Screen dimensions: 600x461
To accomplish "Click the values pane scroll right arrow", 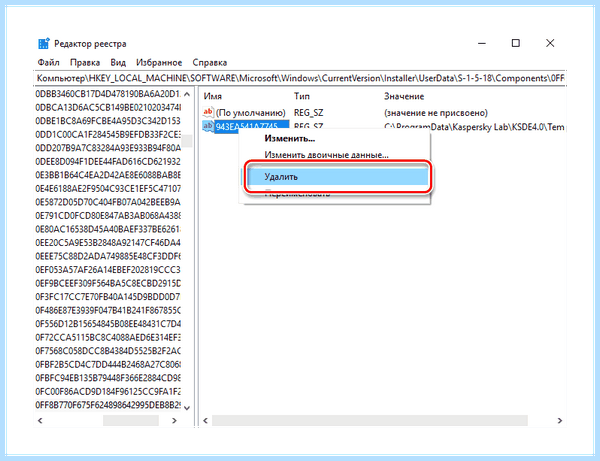I will tap(560, 420).
